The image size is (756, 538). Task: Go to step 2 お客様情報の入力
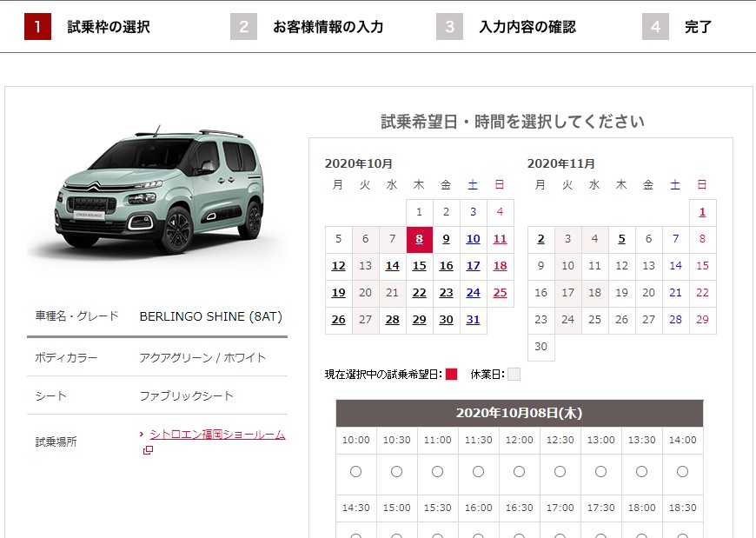(307, 27)
